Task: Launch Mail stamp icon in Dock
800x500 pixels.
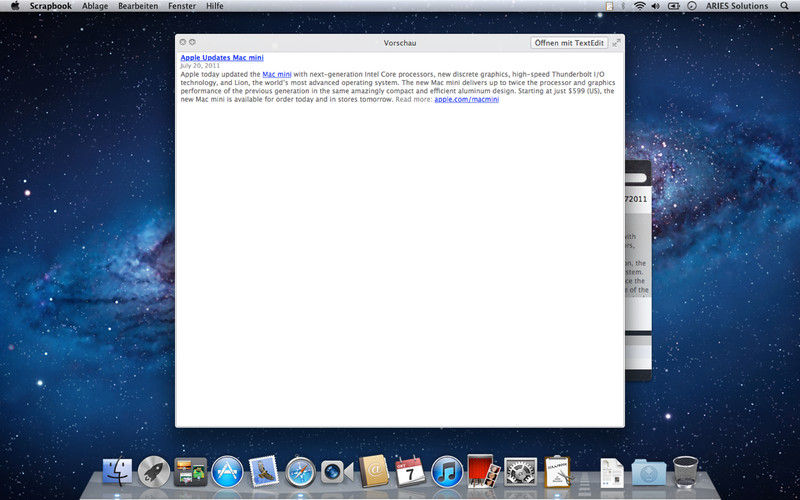Action: coord(264,471)
